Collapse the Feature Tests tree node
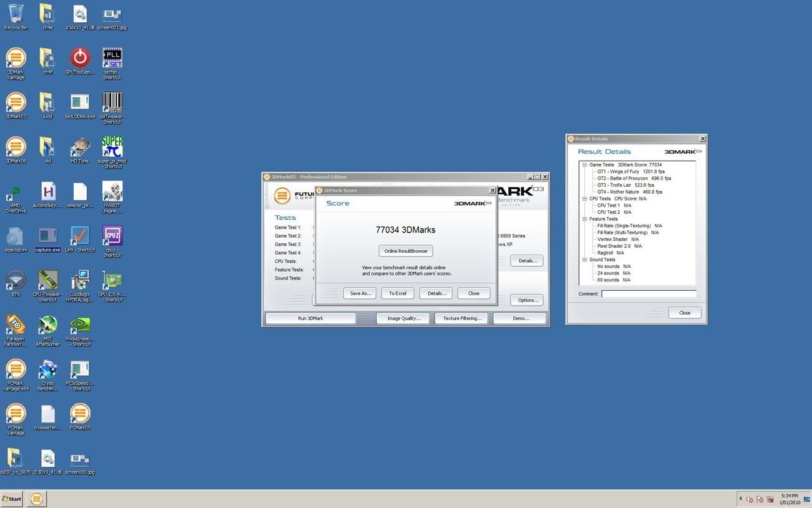The image size is (812, 508). pos(585,219)
